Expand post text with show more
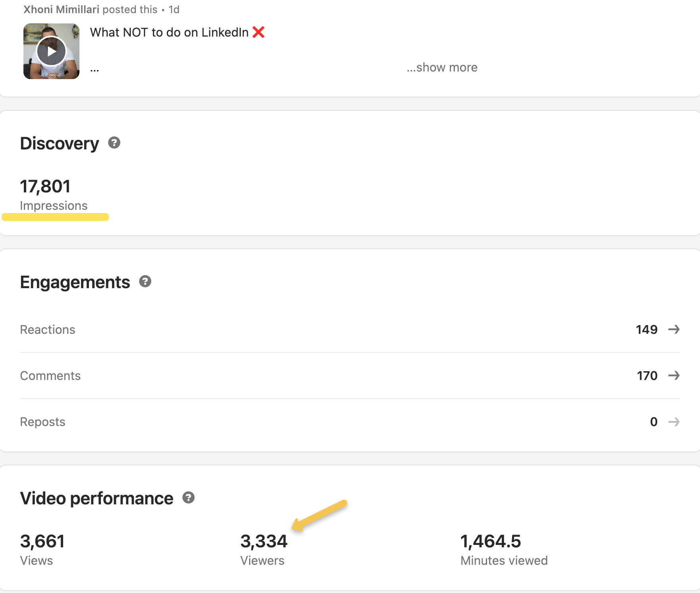This screenshot has height=593, width=700. point(442,68)
